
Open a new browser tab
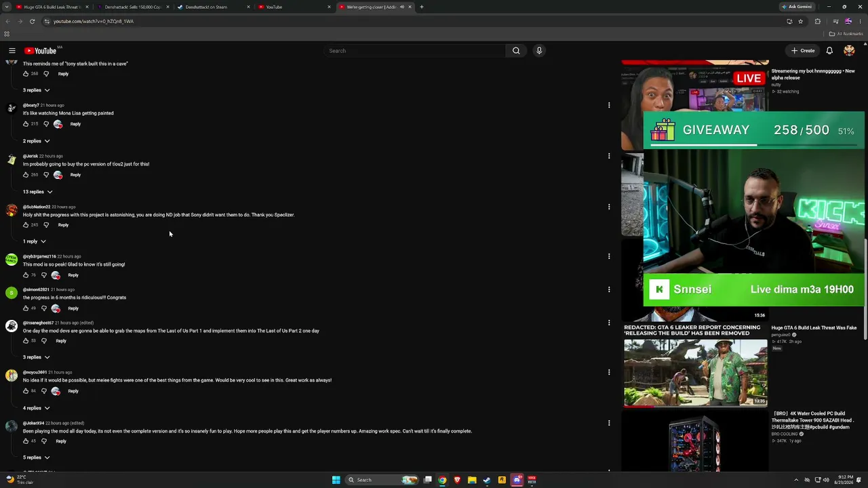pos(422,7)
